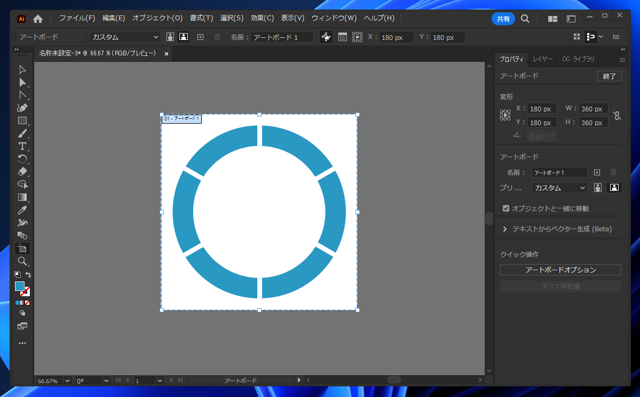This screenshot has width=640, height=397.
Task: Set portrait orientation in control bar
Action: pos(170,37)
